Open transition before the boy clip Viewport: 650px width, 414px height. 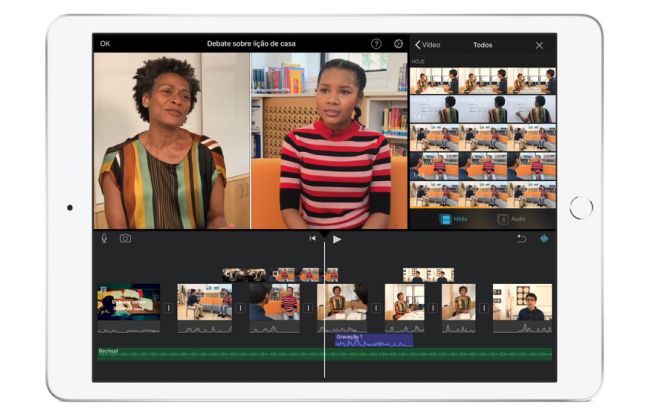coord(484,308)
